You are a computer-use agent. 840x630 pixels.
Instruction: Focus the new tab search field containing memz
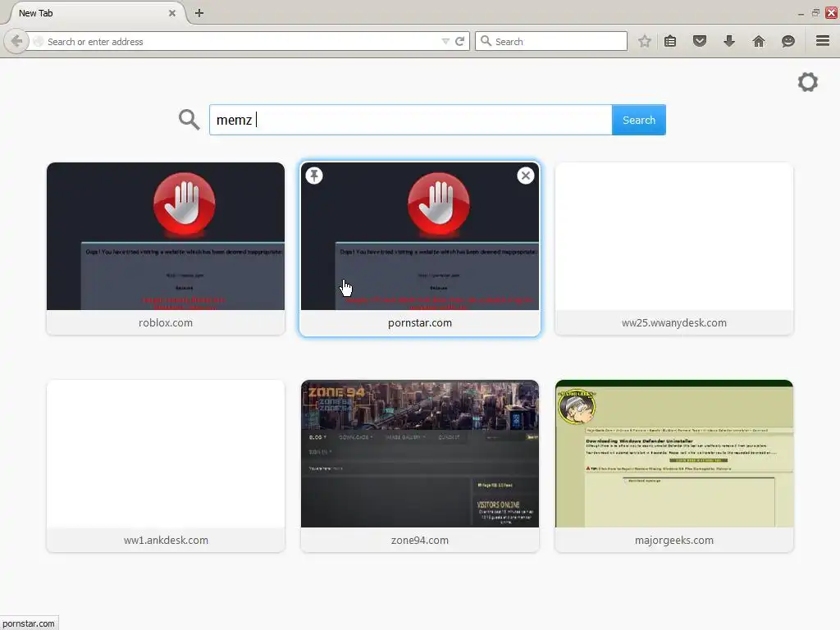pyautogui.click(x=410, y=120)
